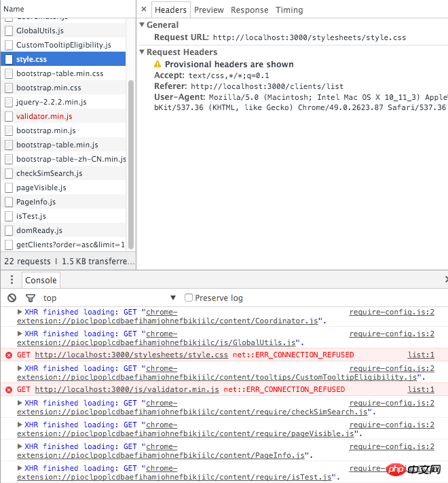This screenshot has width=448, height=483.
Task: Select bootstrap.min.css in the request list
Action: (x=48, y=88)
